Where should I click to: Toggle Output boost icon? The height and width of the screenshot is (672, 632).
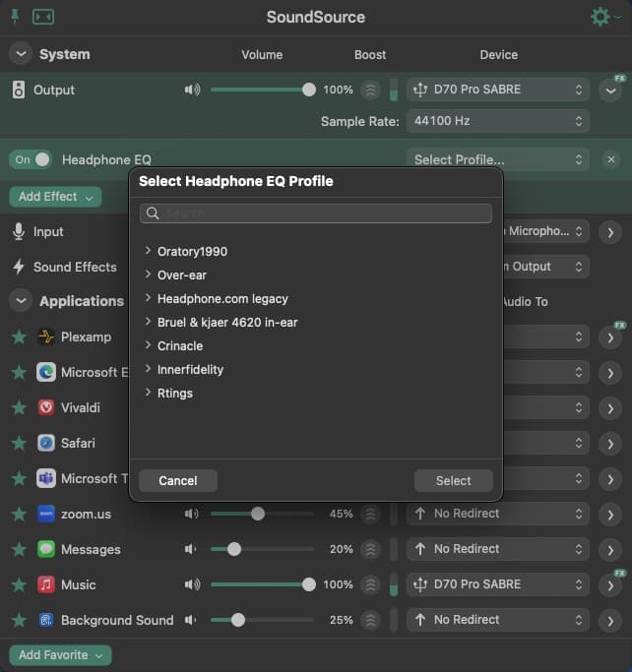point(370,90)
